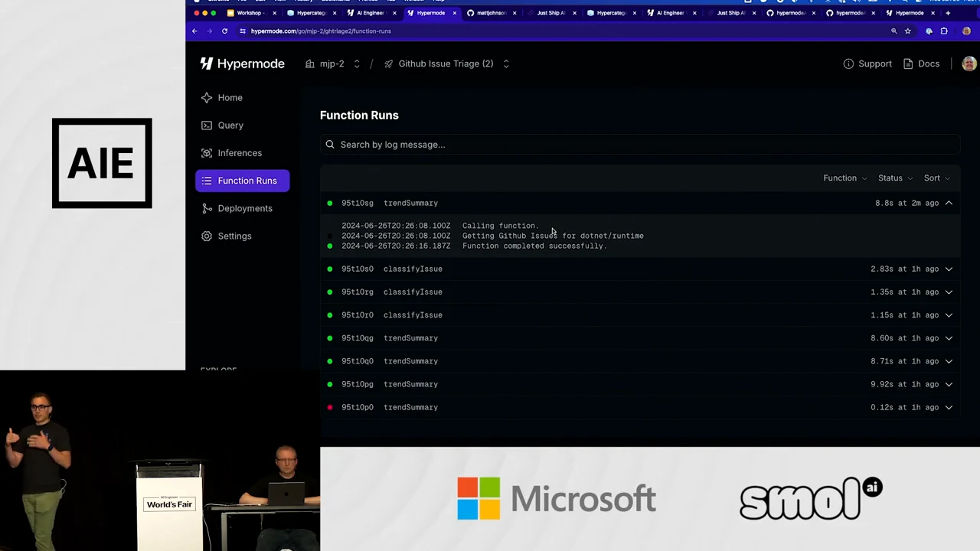Open the user profile avatar in Hypermode
Screen dimensions: 980x551
[x=969, y=64]
